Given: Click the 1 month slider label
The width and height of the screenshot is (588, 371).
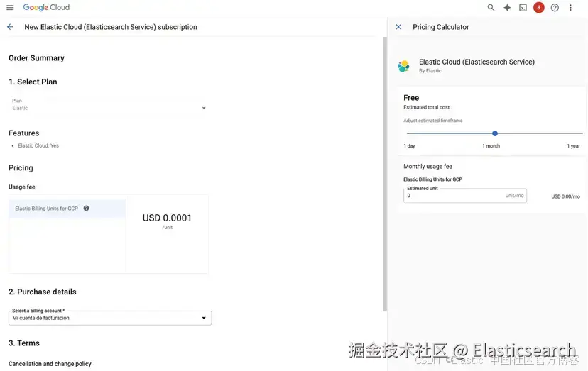Looking at the screenshot, I should point(491,146).
